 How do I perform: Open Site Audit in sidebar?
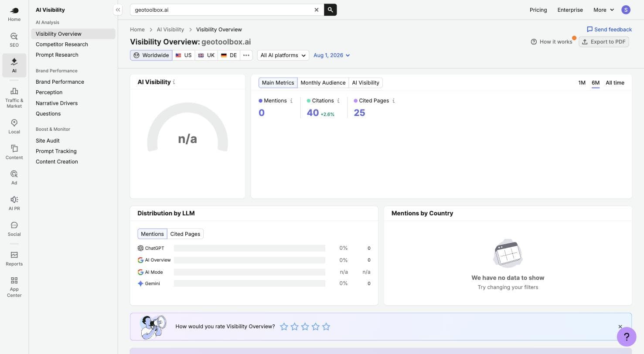[48, 141]
